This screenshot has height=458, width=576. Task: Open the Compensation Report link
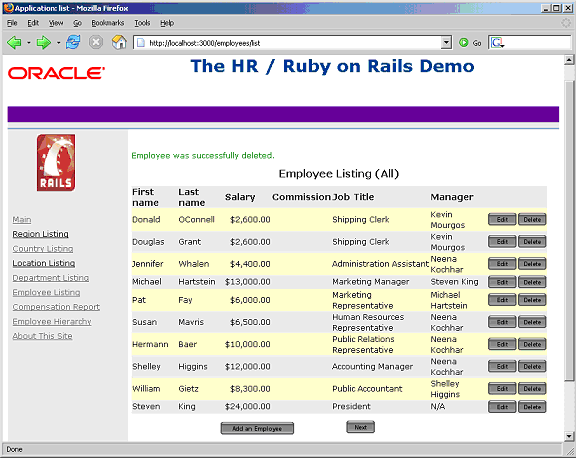tap(56, 307)
